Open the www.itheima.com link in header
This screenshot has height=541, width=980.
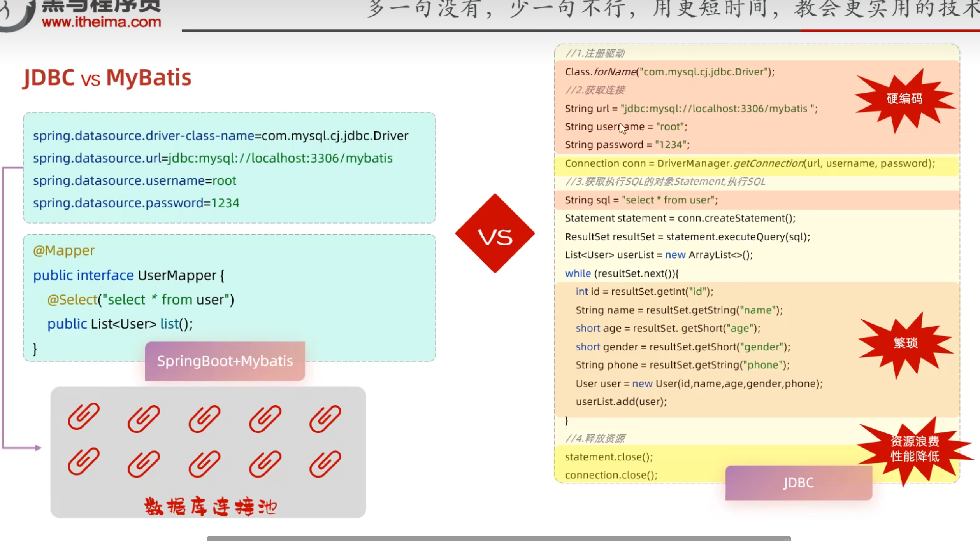pyautogui.click(x=101, y=22)
